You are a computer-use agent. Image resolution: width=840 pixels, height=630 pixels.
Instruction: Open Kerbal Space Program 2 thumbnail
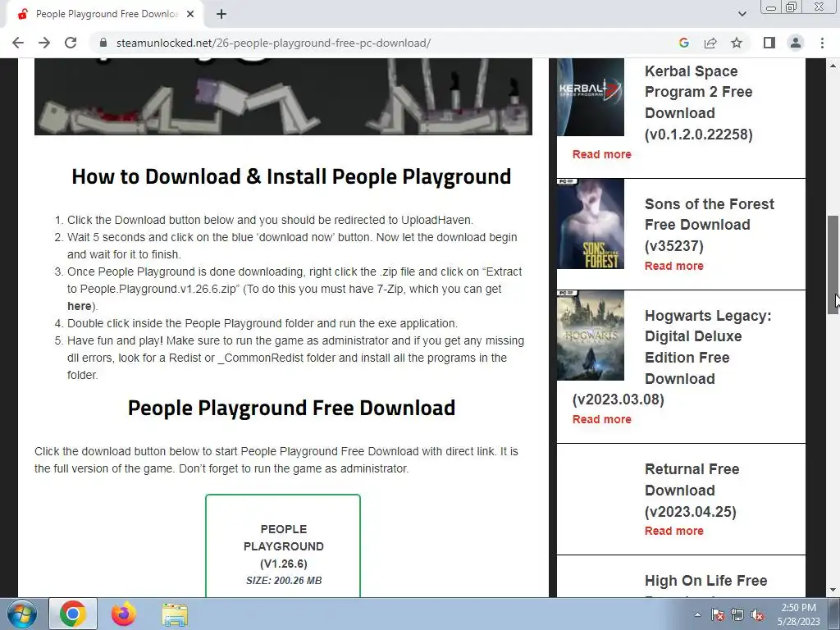coord(591,98)
